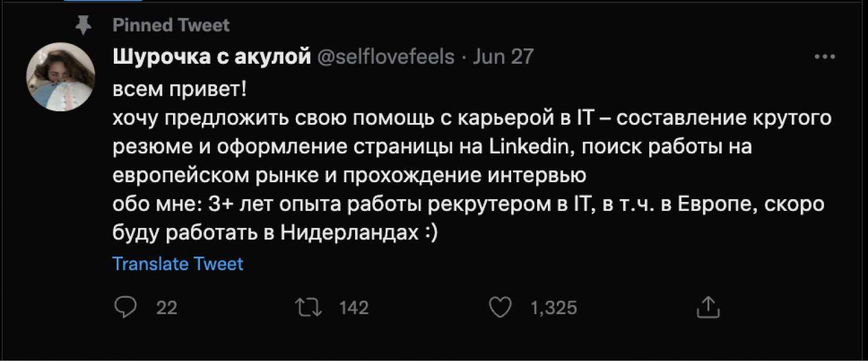The image size is (868, 361).
Task: Open the three-dot More options menu
Action: pos(825,57)
